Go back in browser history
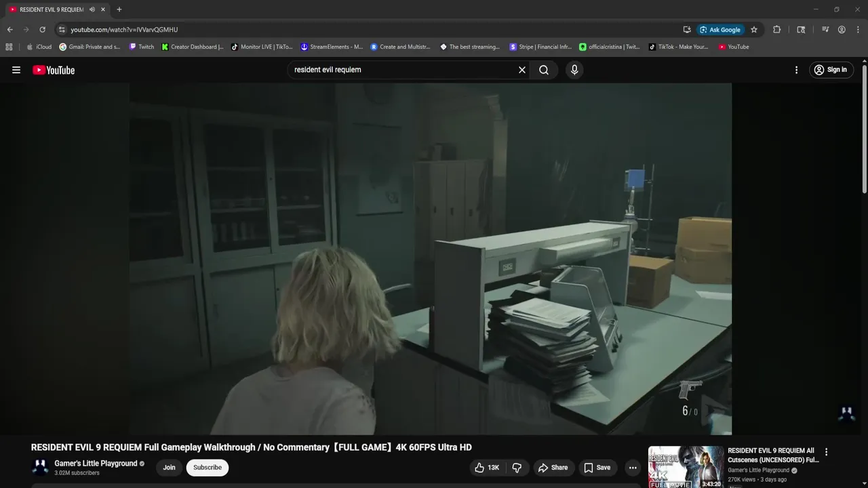The image size is (868, 488). (x=10, y=30)
